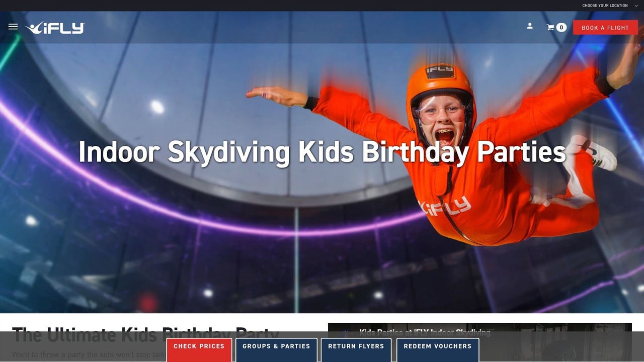Viewport: 644px width, 362px height.
Task: Click The Ultimate Kids Birthday Party heading
Action: (x=145, y=334)
